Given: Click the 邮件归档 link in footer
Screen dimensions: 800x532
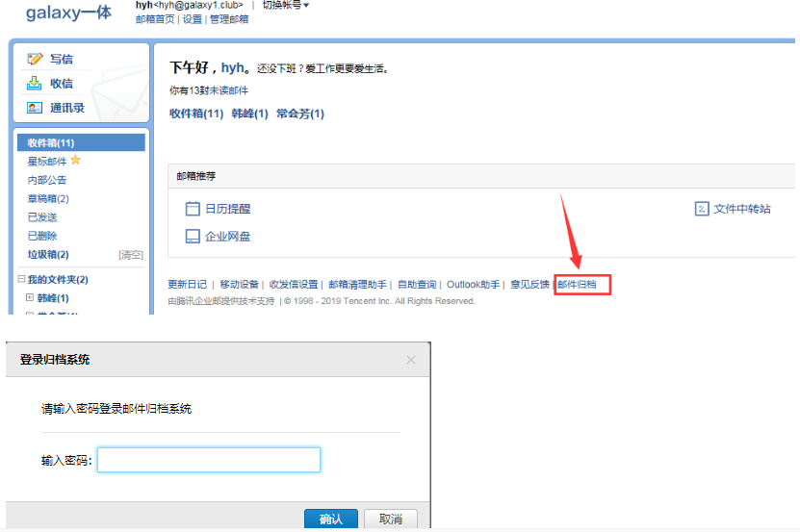Looking at the screenshot, I should (x=582, y=285).
